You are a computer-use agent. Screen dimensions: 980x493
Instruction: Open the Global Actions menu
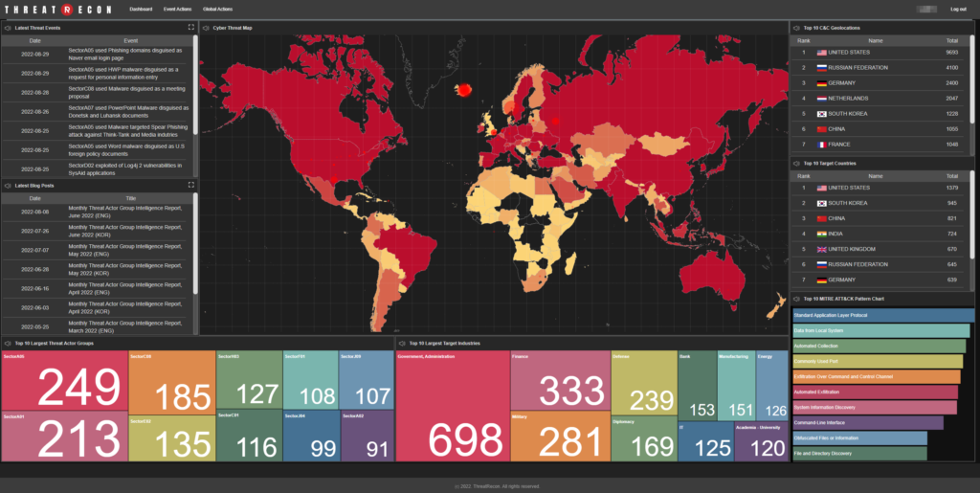pyautogui.click(x=217, y=9)
